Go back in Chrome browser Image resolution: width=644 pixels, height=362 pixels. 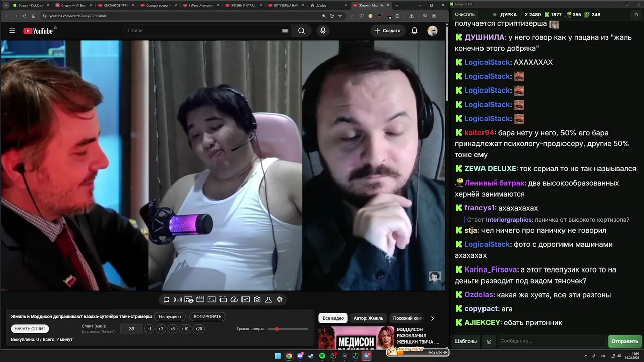(x=6, y=16)
